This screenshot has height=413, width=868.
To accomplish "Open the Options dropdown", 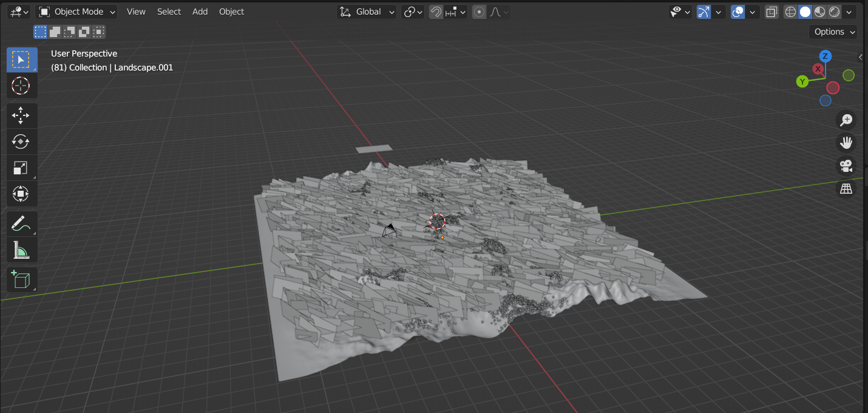I will click(835, 32).
